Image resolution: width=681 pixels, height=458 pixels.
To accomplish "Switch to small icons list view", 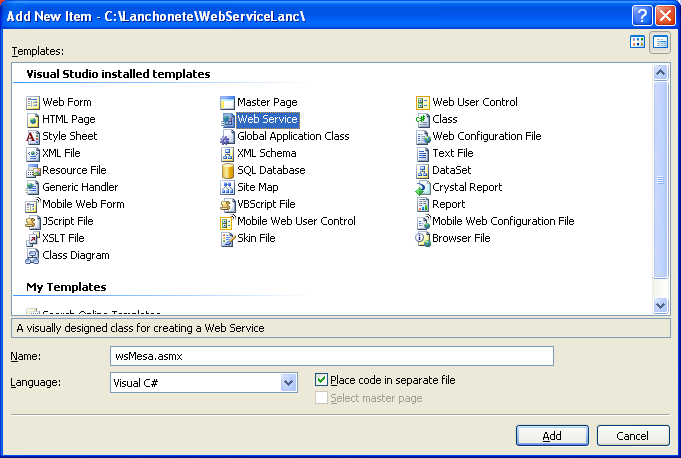I will pos(660,42).
